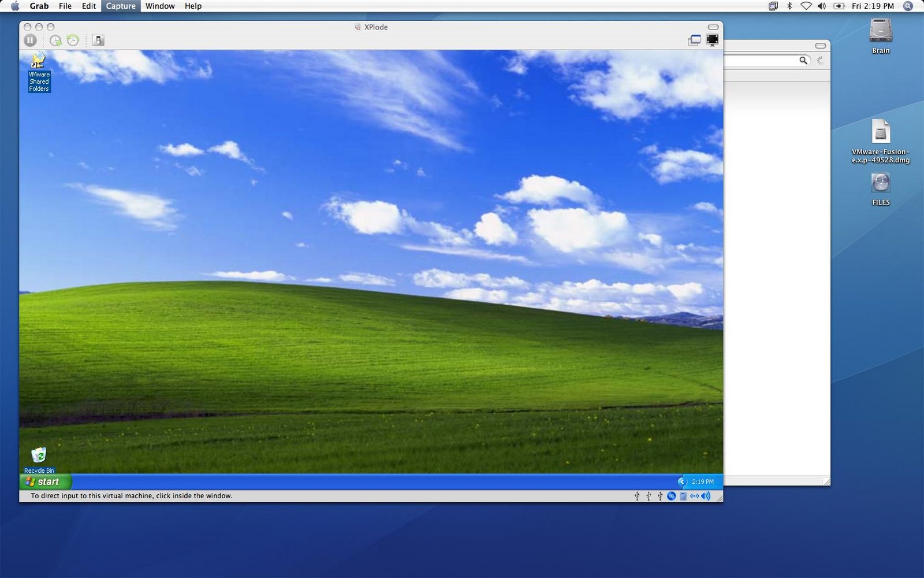Enter full screen mode with the monitor icon
The width and height of the screenshot is (924, 578).
(713, 40)
